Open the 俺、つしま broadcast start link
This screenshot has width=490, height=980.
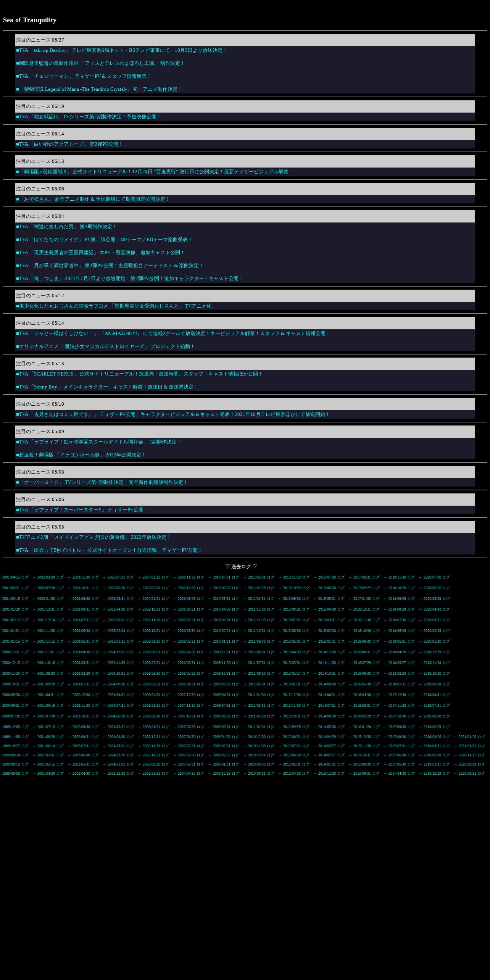click(x=130, y=279)
